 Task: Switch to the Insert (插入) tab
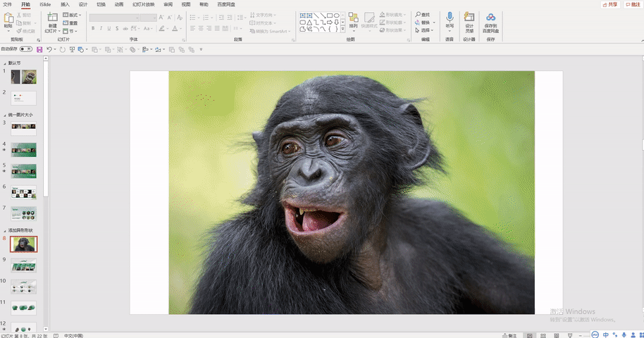(x=65, y=4)
